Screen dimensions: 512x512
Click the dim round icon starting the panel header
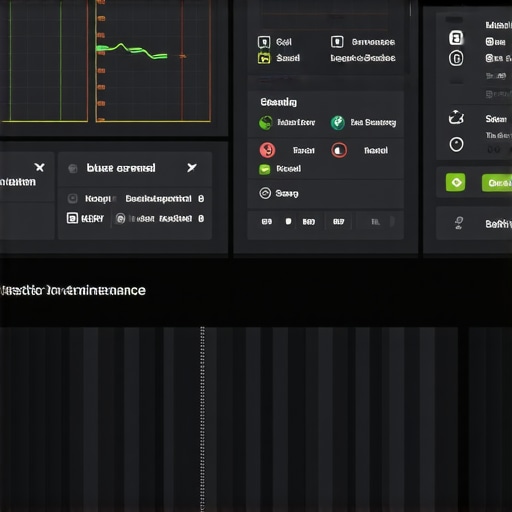[x=73, y=168]
